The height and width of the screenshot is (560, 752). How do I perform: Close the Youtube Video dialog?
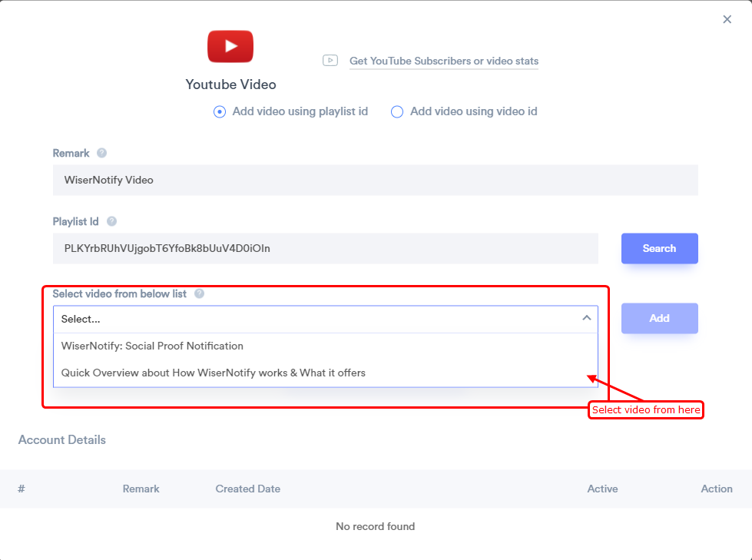tap(727, 19)
